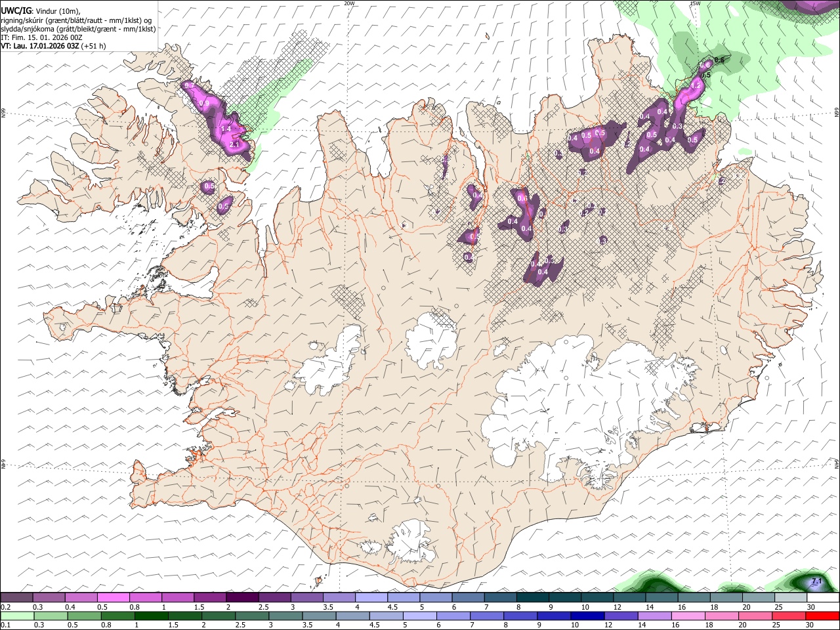Click the 2.1 precipitation value on the map
The image size is (840, 630).
click(x=236, y=145)
